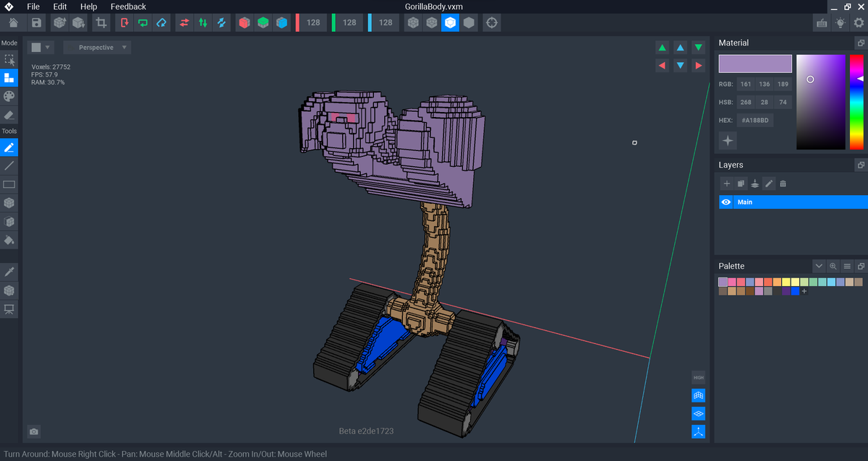Click the crosshair recenter view icon
868x461 pixels.
pos(492,22)
